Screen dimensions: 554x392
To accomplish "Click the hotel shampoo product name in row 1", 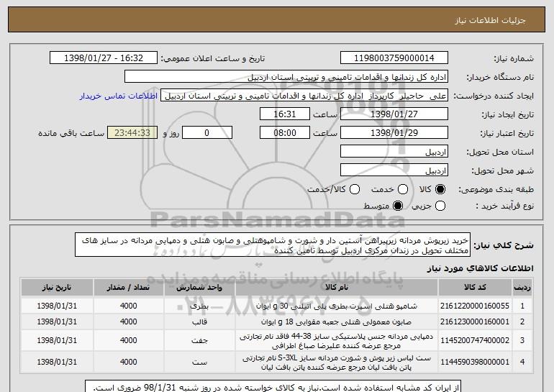I will tap(337, 306).
